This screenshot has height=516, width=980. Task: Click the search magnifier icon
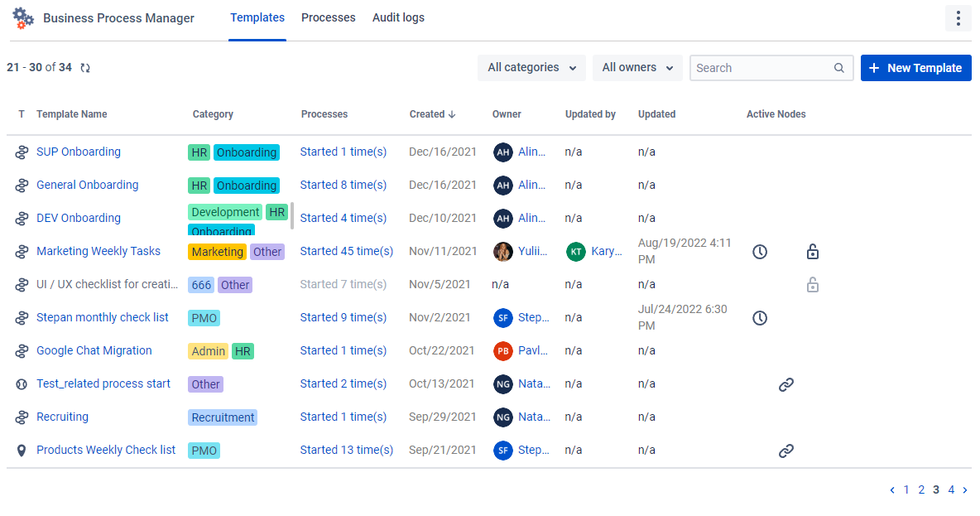pyautogui.click(x=838, y=67)
